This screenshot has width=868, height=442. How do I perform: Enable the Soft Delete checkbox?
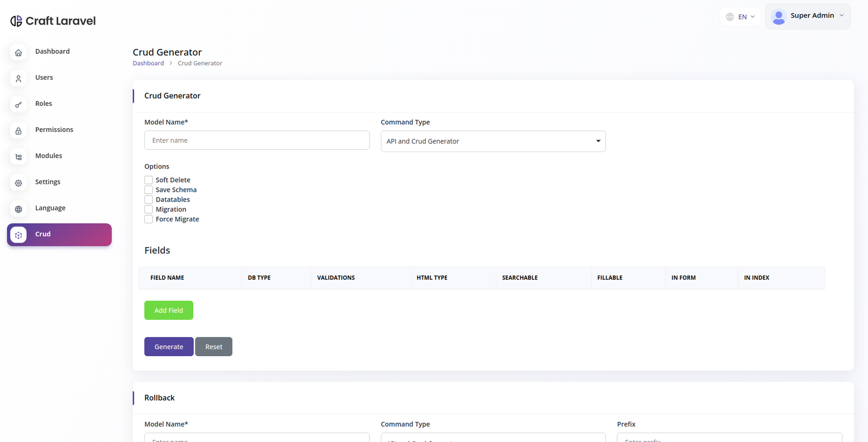click(x=149, y=180)
